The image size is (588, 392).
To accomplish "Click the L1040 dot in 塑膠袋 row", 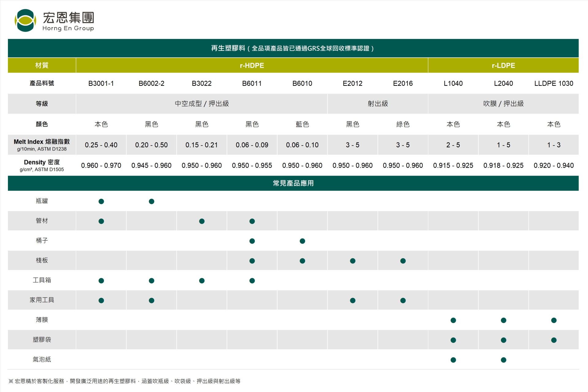I will [453, 340].
